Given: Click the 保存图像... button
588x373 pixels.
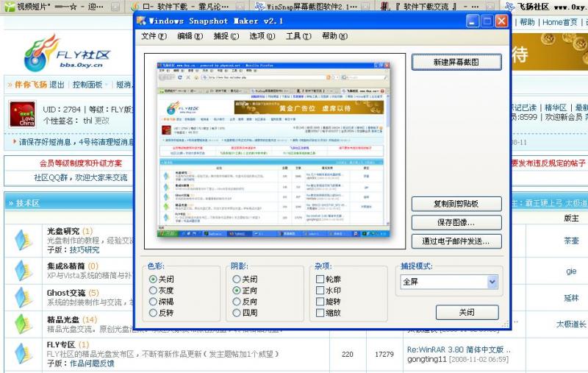Looking at the screenshot, I should pyautogui.click(x=456, y=222).
